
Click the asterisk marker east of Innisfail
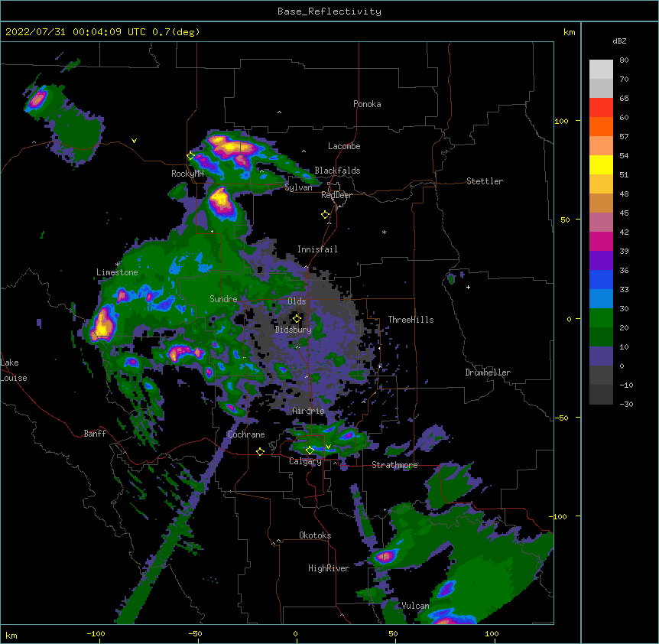384,232
